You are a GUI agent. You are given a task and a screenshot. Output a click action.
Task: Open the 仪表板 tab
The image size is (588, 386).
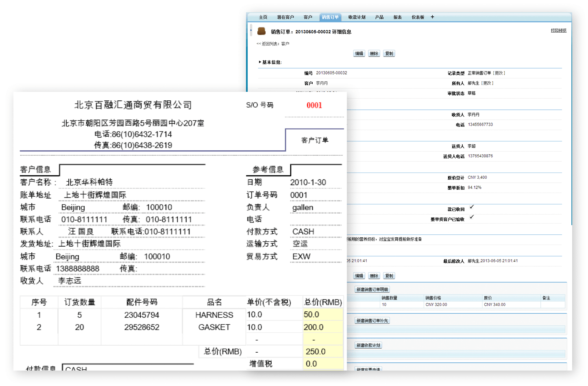pos(418,17)
